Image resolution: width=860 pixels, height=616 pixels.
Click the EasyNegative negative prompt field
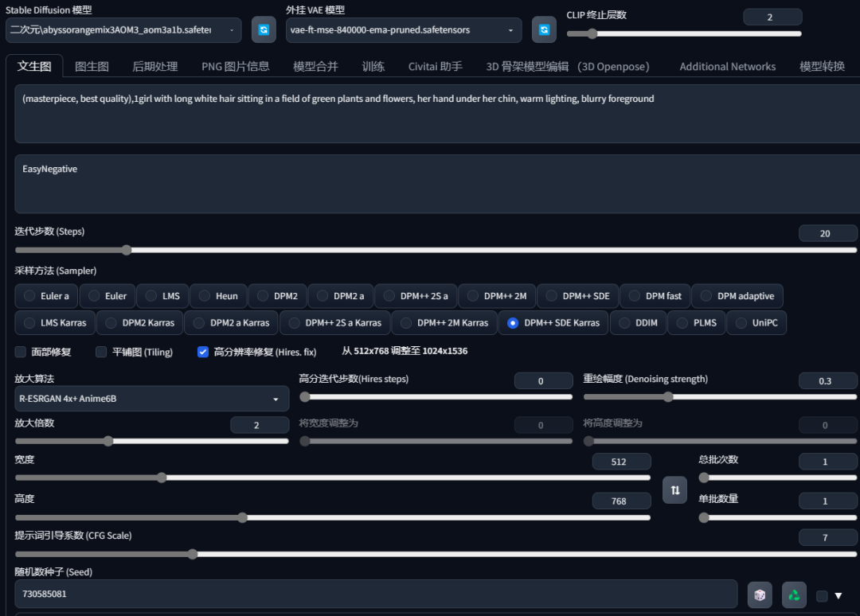pos(437,184)
